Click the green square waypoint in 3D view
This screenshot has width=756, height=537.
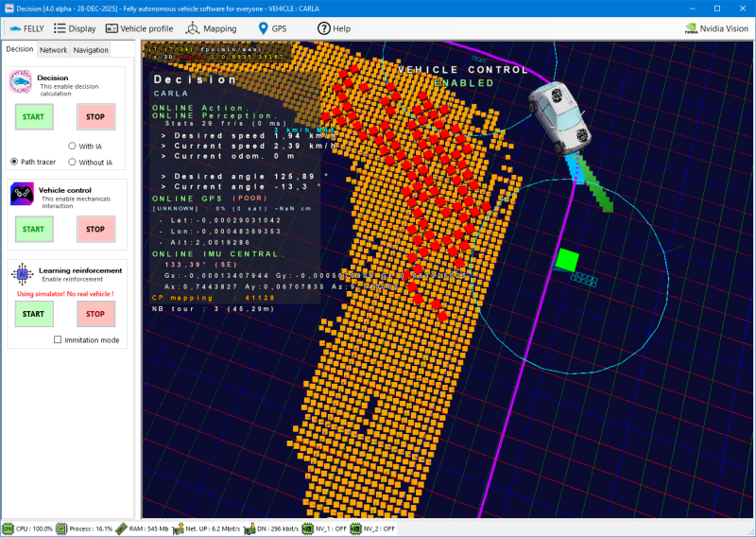(x=567, y=258)
